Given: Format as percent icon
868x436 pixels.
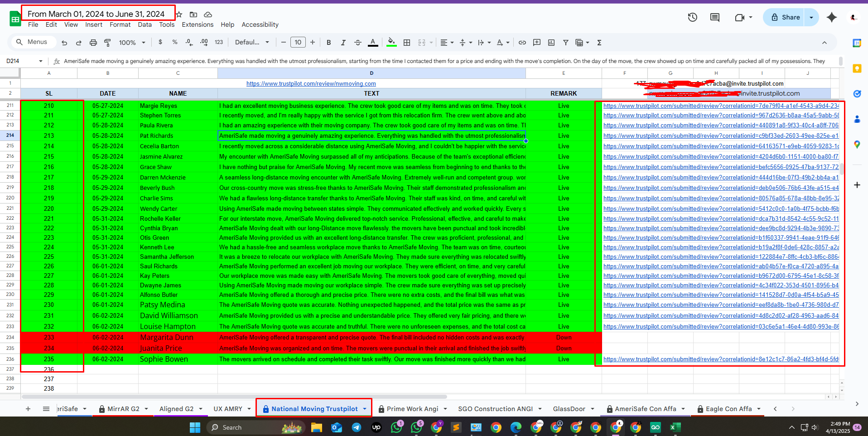Looking at the screenshot, I should (175, 42).
